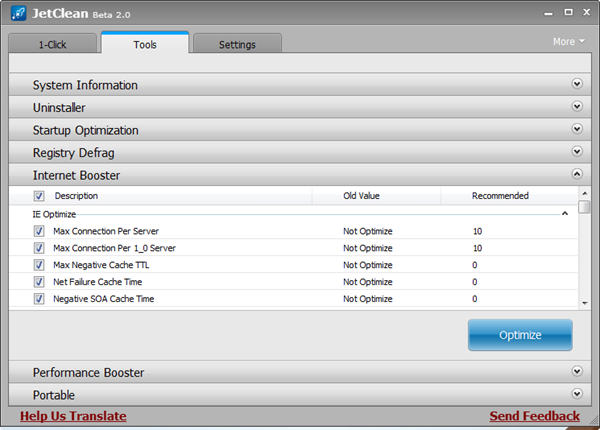Click Not Optimize value for Negative SOA Cache Time

click(368, 299)
